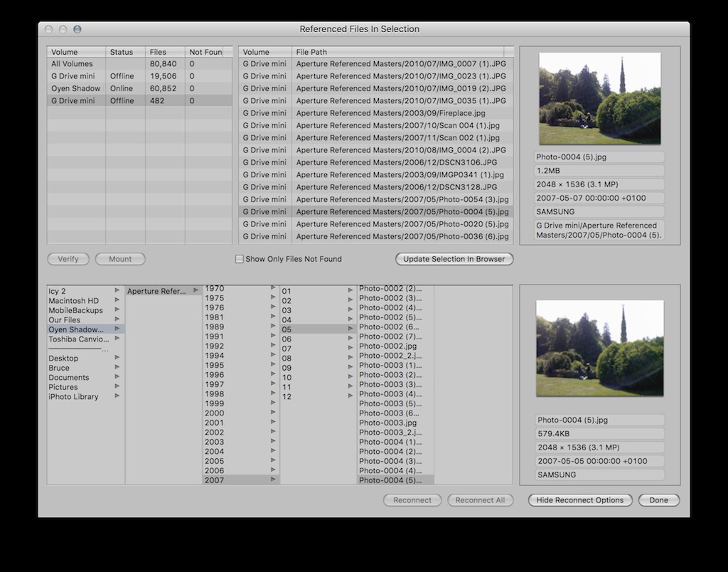728x572 pixels.
Task: Expand the Our Files arrow
Action: (x=117, y=319)
